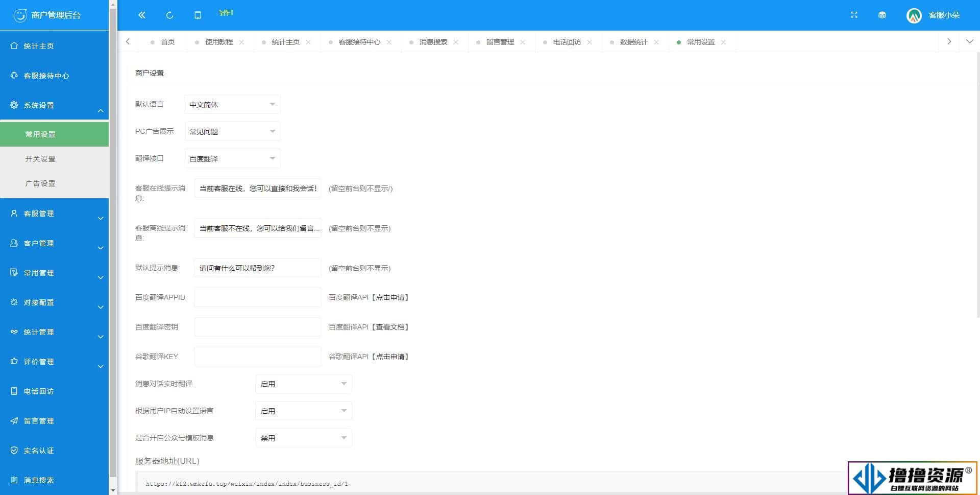Click the refresh icon in top bar
The width and height of the screenshot is (980, 495).
tap(169, 15)
